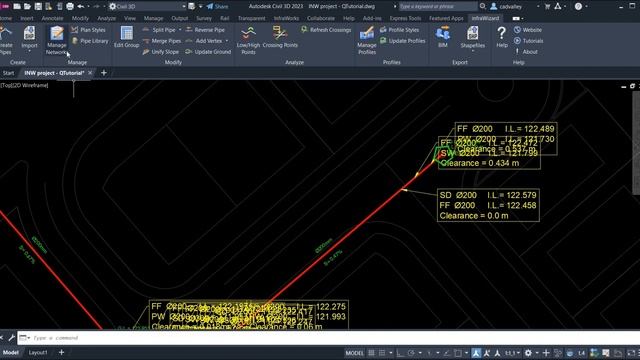This screenshot has height=360, width=640.
Task: Open the About InfraWizard entry
Action: click(526, 52)
